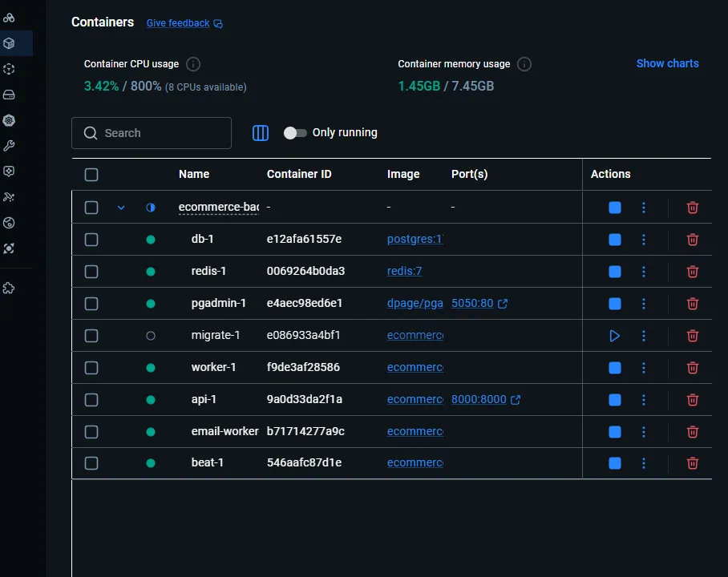Open the column chooser icon next to Search
The width and height of the screenshot is (728, 577).
point(261,133)
